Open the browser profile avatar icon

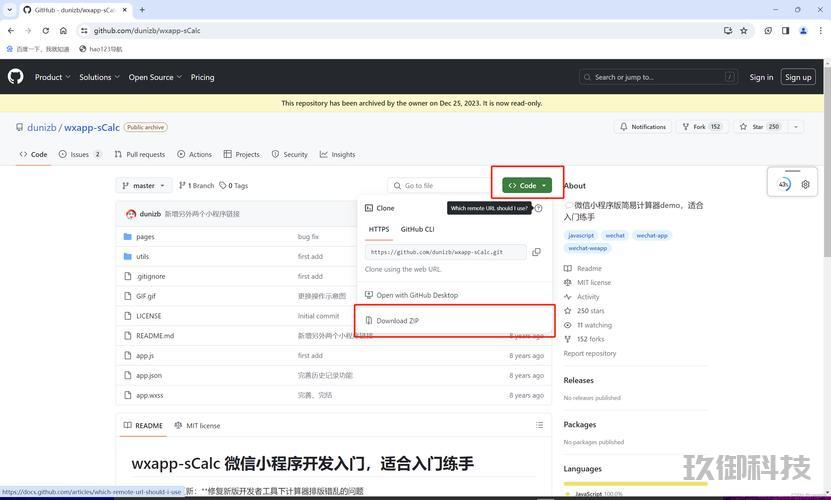(x=803, y=31)
